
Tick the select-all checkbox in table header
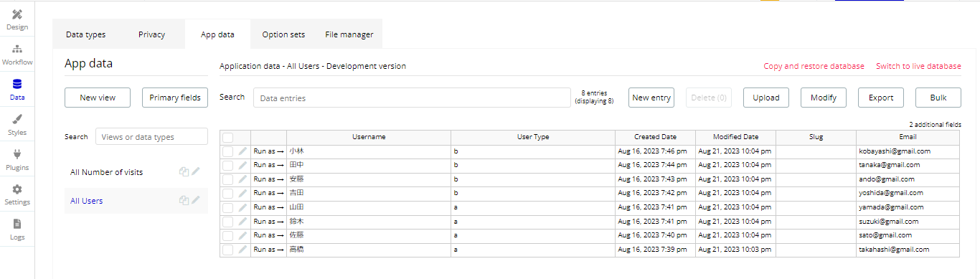coord(227,137)
